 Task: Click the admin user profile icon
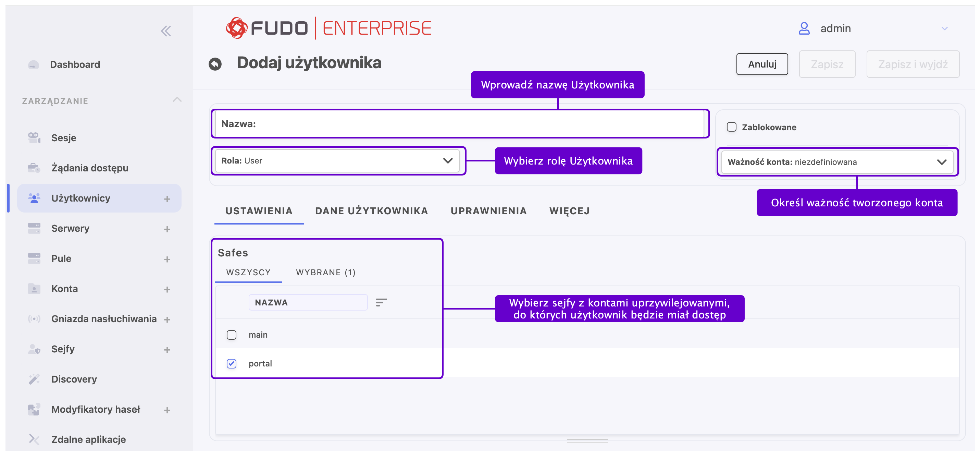point(804,28)
